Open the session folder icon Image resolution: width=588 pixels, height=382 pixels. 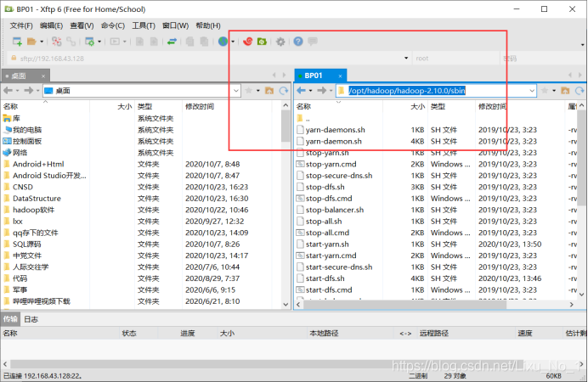point(31,42)
